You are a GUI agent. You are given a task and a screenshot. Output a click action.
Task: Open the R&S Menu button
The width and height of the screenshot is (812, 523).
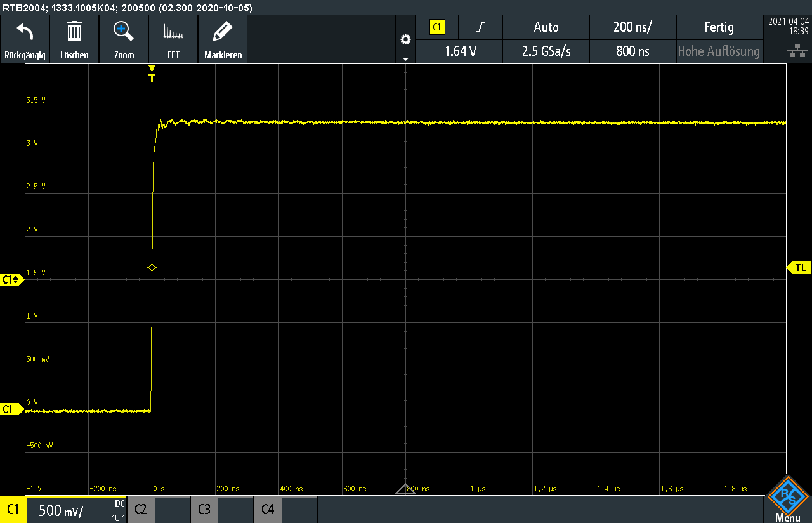tap(787, 500)
